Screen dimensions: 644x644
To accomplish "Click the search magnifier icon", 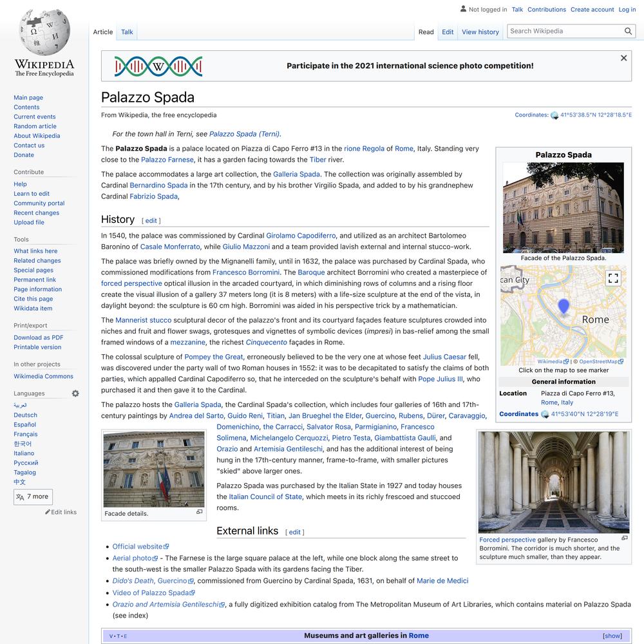I will (627, 31).
